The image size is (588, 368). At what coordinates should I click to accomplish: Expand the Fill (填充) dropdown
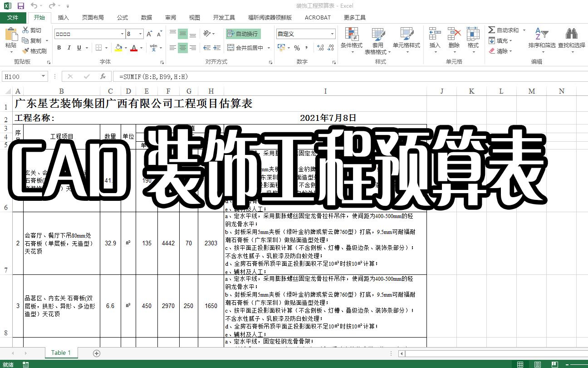pyautogui.click(x=511, y=40)
